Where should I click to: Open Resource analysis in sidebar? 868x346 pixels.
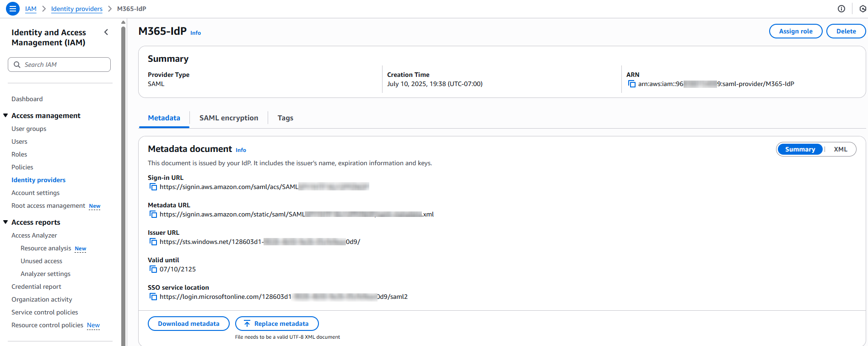click(46, 248)
